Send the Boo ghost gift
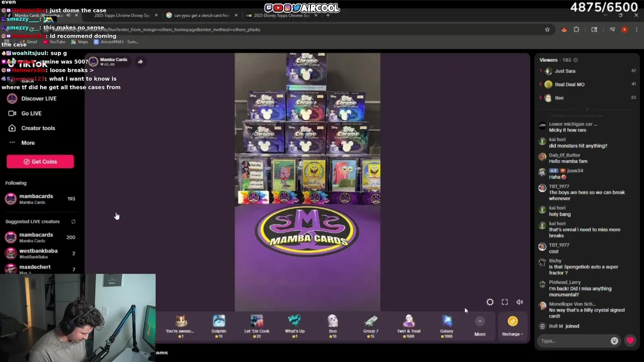Viewport: 644px width, 362px height. coord(333,326)
